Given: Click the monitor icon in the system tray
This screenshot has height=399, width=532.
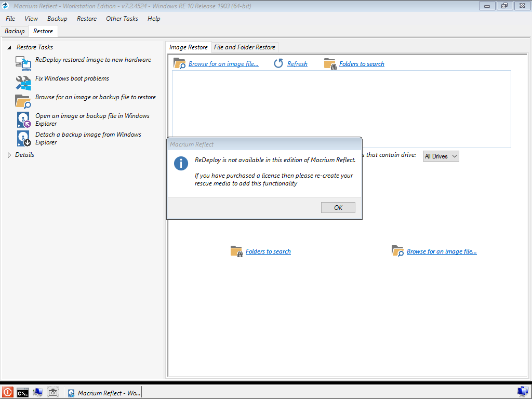Looking at the screenshot, I should pos(523,392).
